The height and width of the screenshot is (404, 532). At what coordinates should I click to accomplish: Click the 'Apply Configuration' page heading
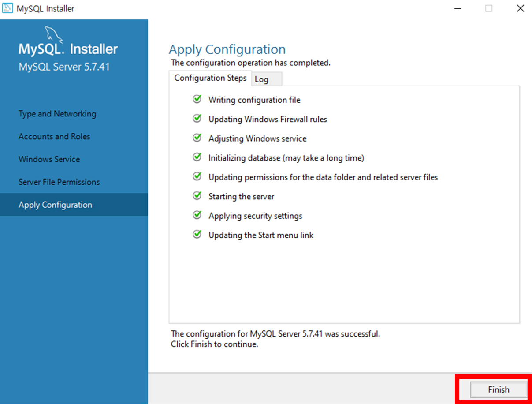tap(227, 49)
